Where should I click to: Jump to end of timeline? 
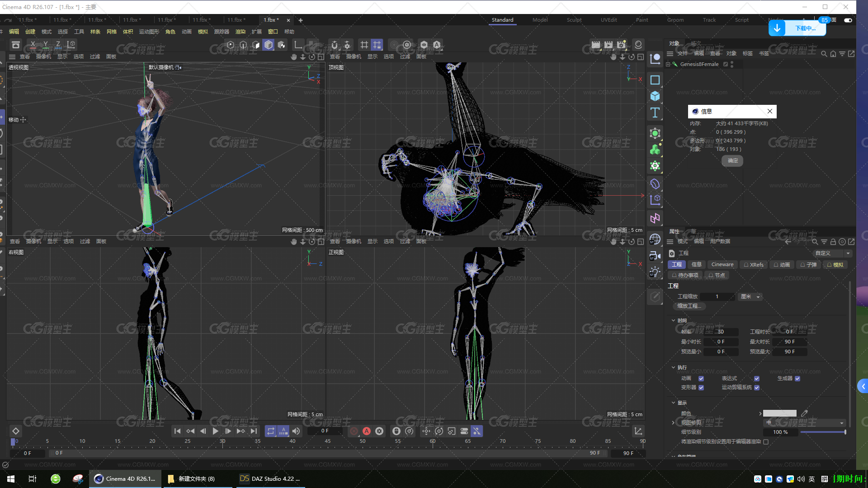point(254,431)
